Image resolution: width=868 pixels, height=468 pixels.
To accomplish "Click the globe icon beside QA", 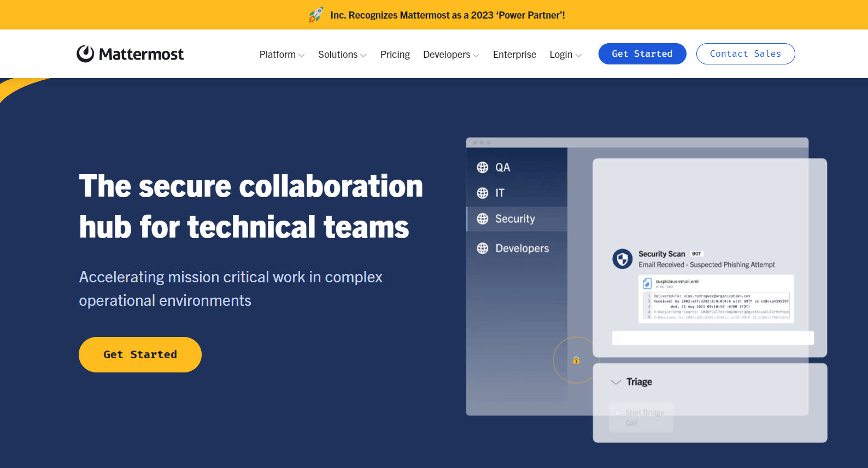I will point(482,167).
